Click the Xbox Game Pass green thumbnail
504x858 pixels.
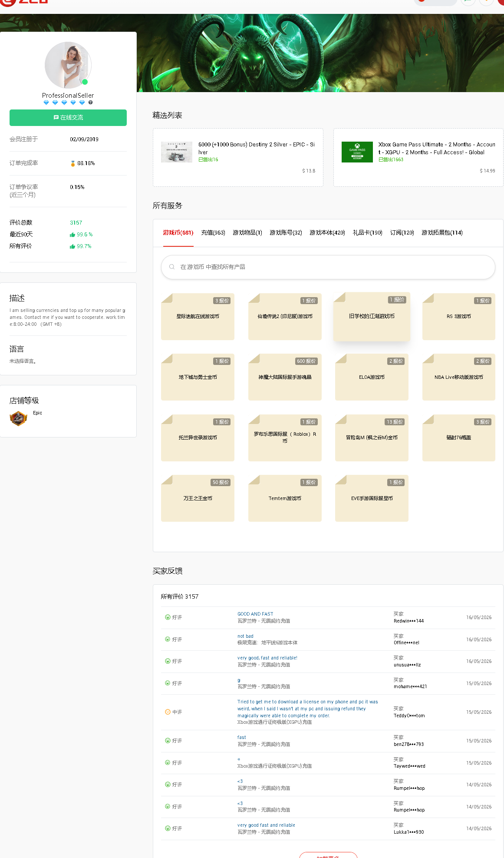pyautogui.click(x=357, y=152)
